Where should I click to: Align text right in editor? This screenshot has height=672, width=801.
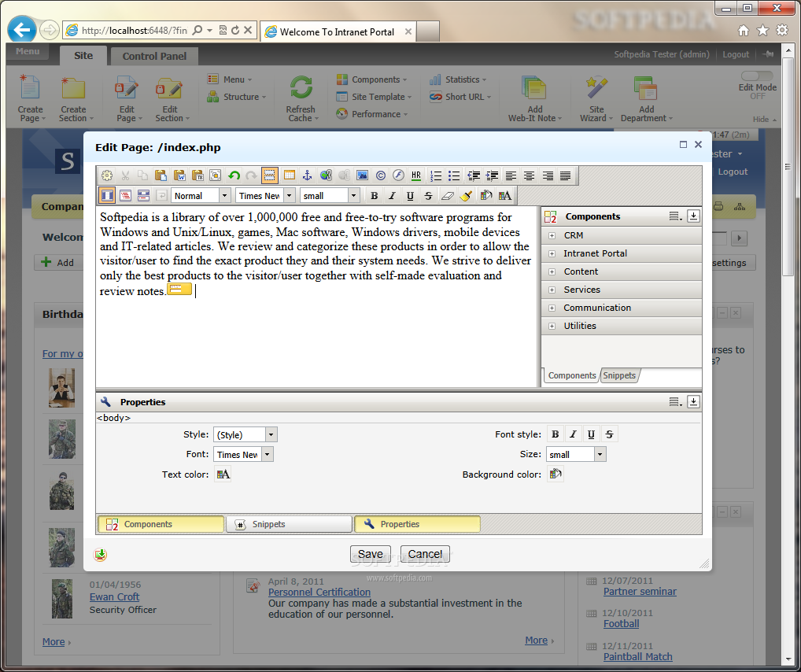548,175
